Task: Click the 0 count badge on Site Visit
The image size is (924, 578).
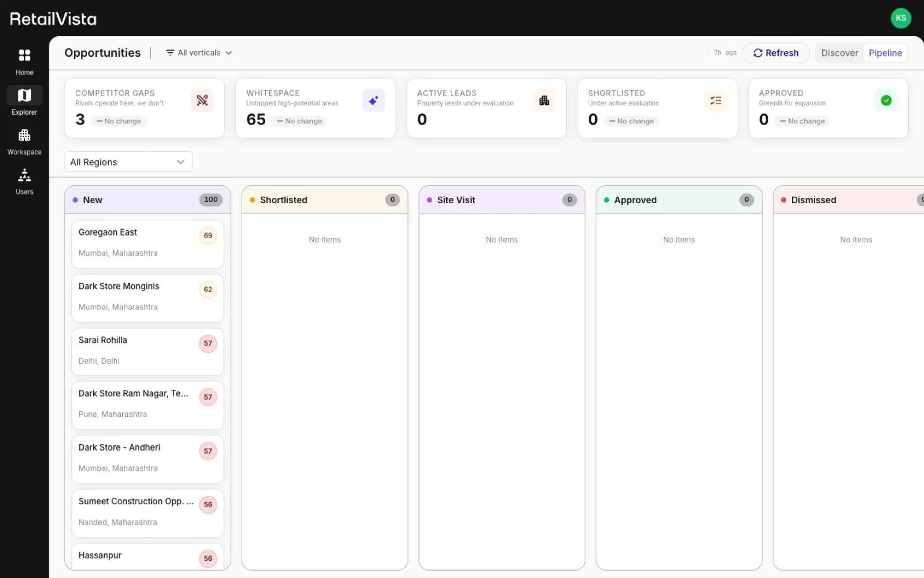Action: [569, 200]
